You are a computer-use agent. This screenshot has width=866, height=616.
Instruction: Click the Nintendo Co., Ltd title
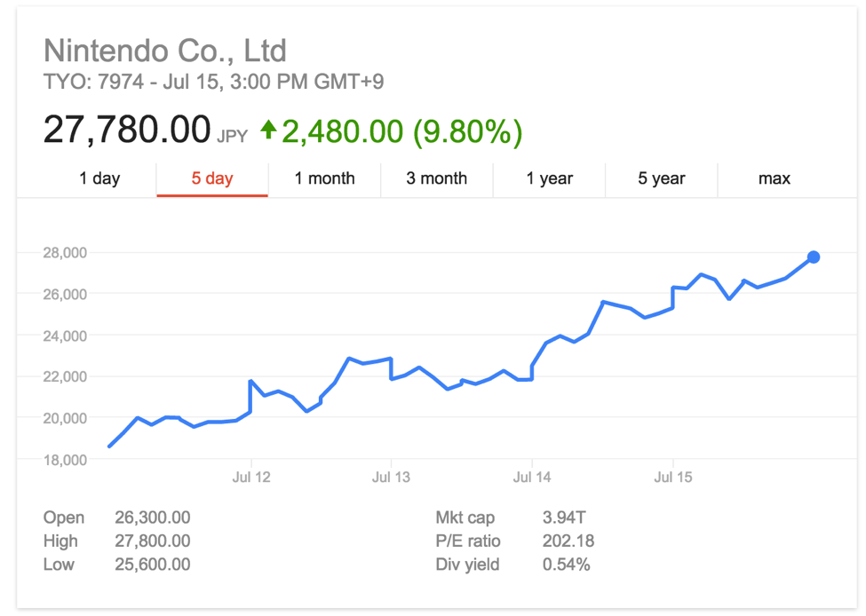click(x=165, y=50)
